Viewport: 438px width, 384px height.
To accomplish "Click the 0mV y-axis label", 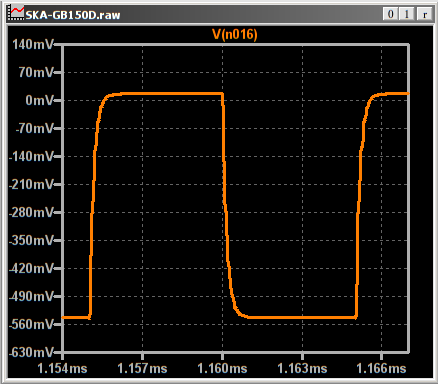I will 39,100.
